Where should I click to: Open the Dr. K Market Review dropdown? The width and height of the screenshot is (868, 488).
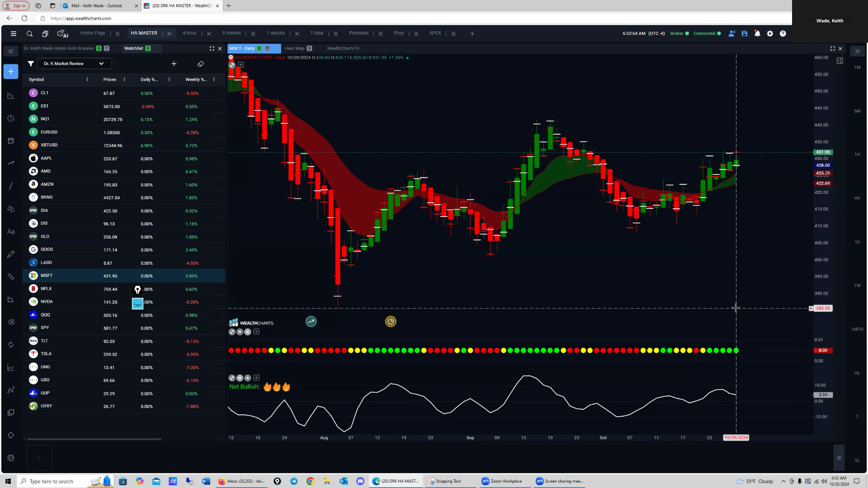click(74, 64)
